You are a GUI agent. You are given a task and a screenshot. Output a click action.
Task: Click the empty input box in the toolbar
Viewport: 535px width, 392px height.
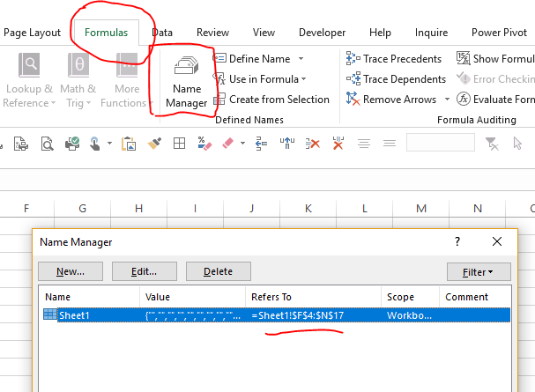click(x=440, y=143)
